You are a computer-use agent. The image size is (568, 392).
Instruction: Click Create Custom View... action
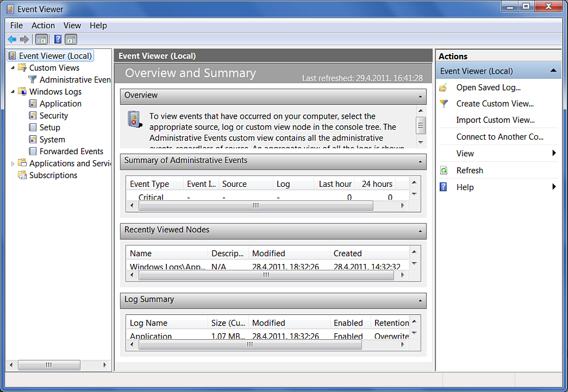pos(495,104)
